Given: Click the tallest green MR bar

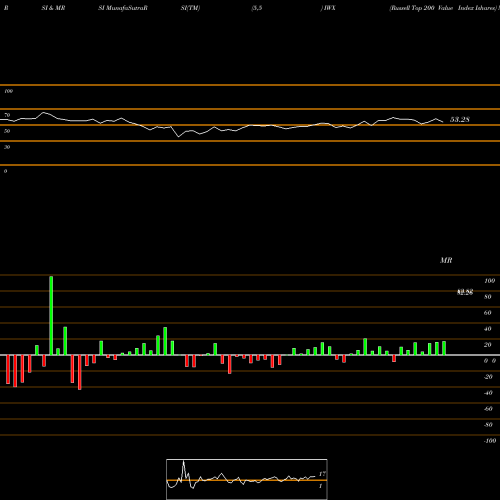Looking at the screenshot, I should [x=51, y=315].
